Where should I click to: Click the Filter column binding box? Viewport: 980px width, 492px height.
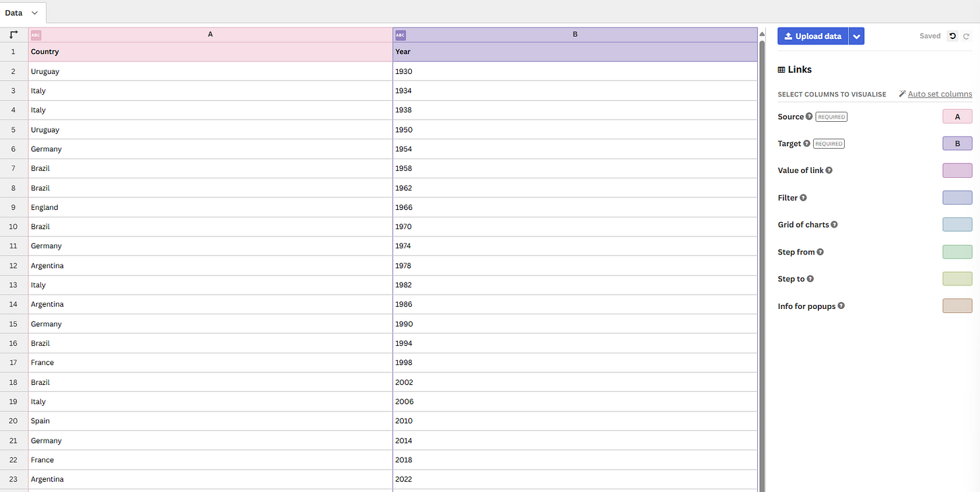(957, 198)
